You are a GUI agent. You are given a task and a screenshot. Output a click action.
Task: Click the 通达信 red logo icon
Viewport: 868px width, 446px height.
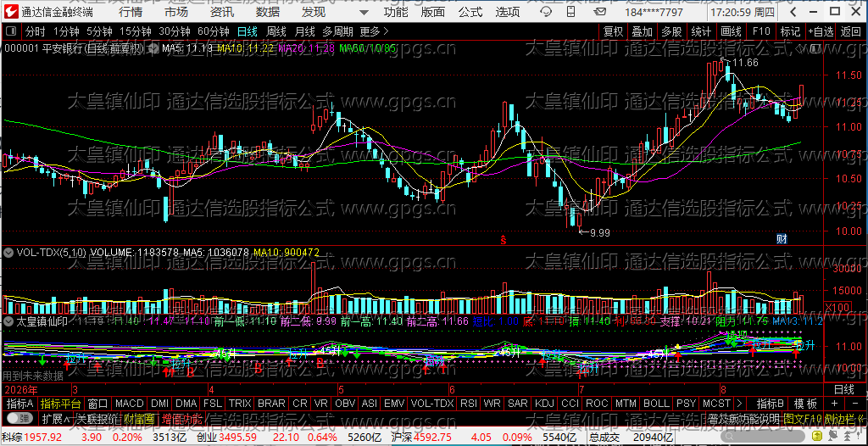pyautogui.click(x=12, y=12)
